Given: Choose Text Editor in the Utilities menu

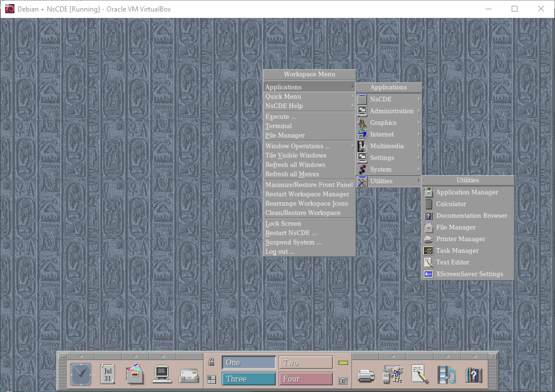Looking at the screenshot, I should 453,262.
